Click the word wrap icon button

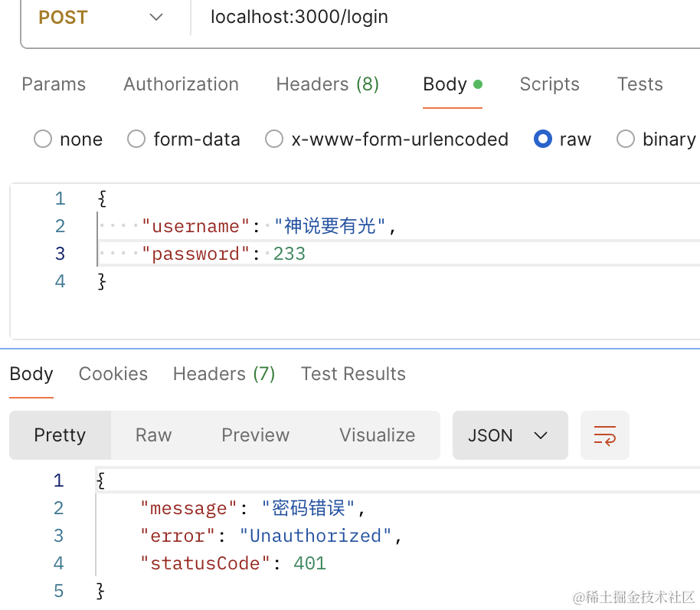604,435
